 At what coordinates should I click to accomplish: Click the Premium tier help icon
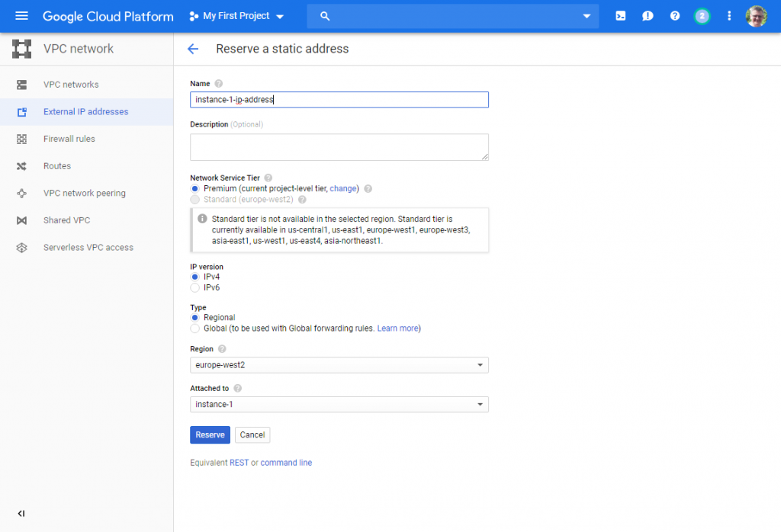pyautogui.click(x=368, y=188)
